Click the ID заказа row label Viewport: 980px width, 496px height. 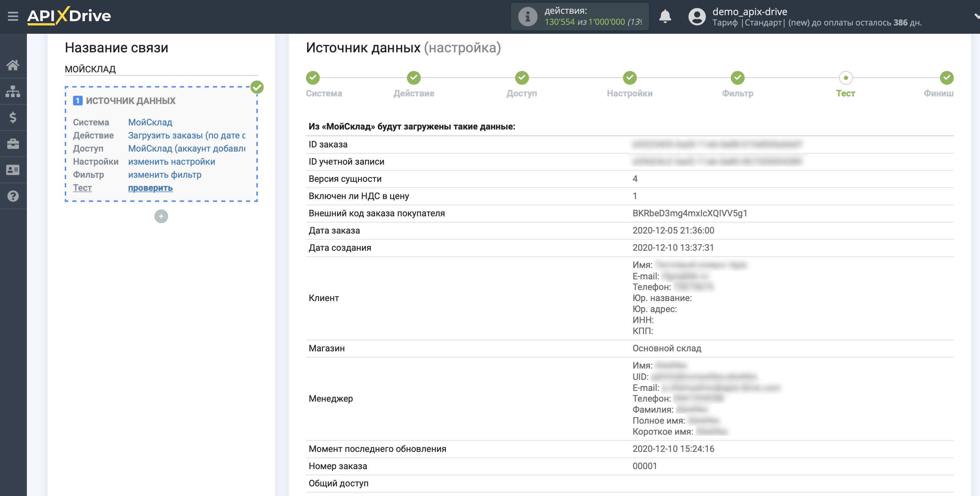(328, 145)
